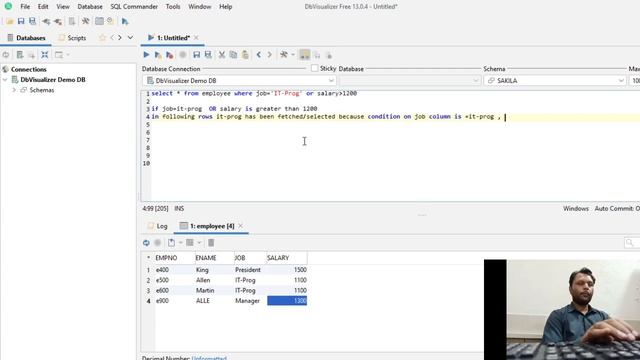Viewport: 640px width, 360px height.
Task: Click the result grid search magnifier icon
Action: 629,243
